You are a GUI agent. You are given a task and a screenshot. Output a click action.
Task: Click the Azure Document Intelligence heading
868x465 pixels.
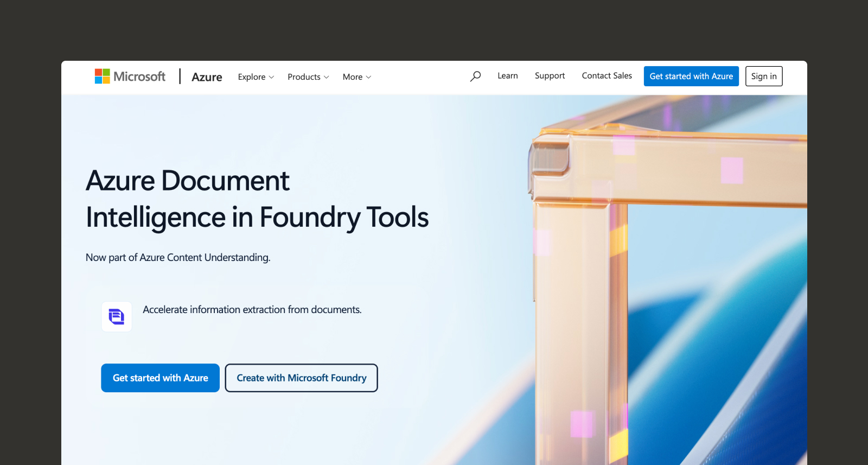pos(257,199)
